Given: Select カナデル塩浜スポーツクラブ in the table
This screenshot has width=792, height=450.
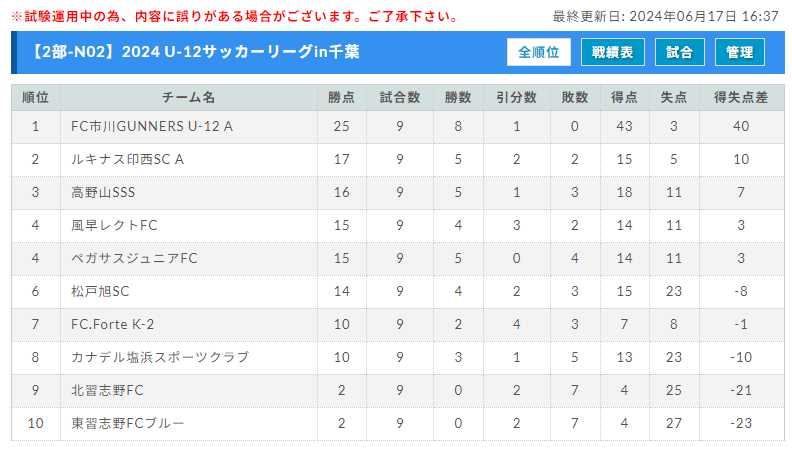Looking at the screenshot, I should tap(160, 357).
